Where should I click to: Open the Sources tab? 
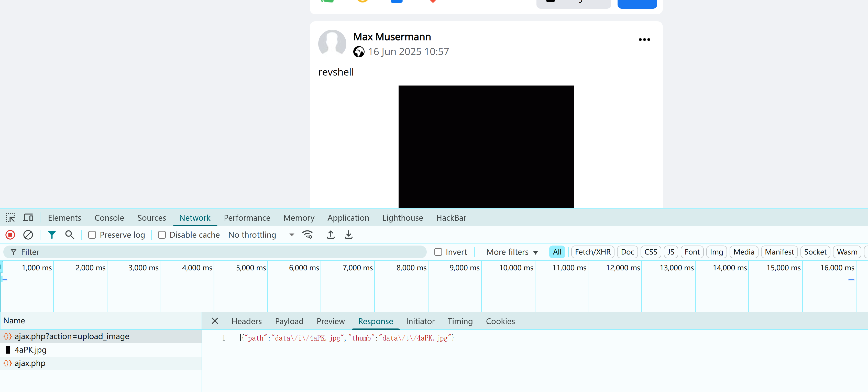tap(152, 218)
